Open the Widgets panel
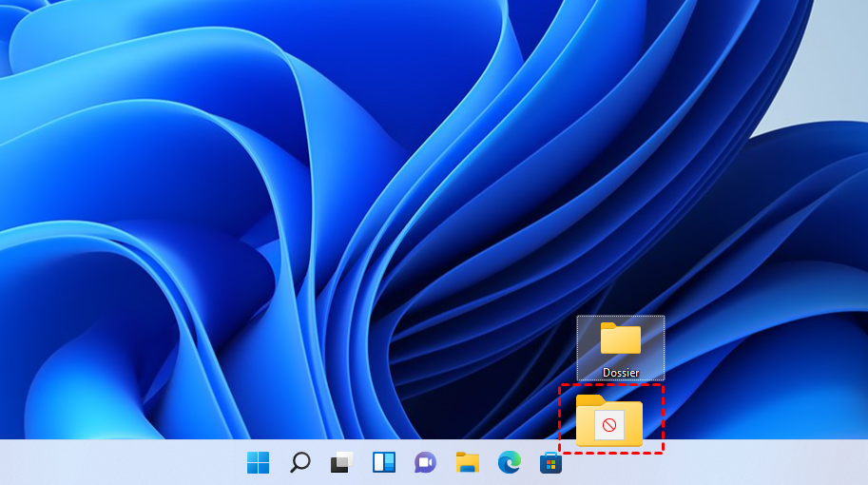Viewport: 868px width, 485px height. [x=383, y=462]
